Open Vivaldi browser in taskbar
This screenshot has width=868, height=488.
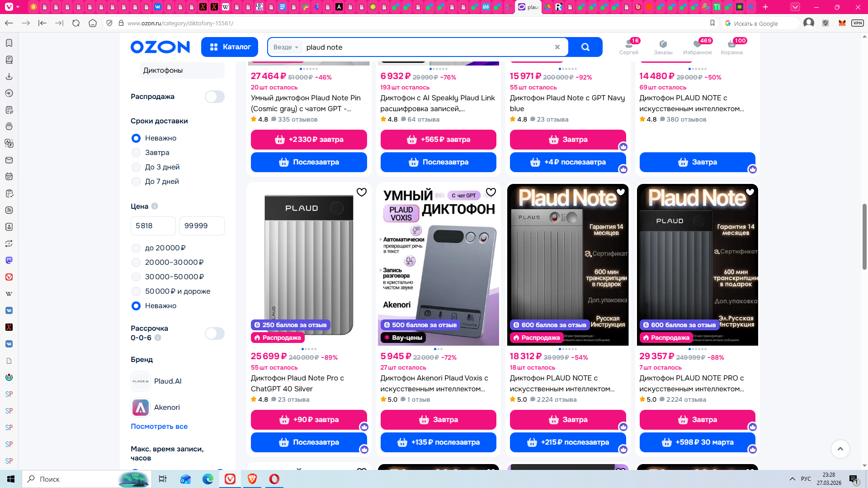(x=230, y=479)
